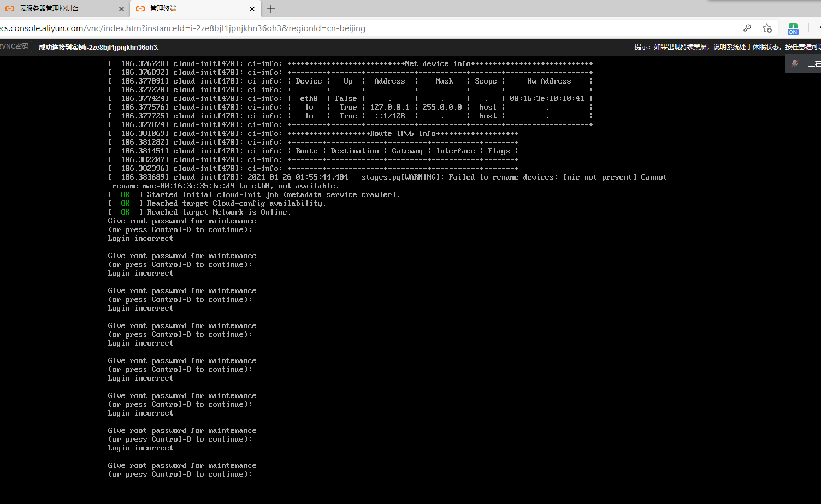This screenshot has width=821, height=504.
Task: Click the Failed to rename devices warning line
Action: [x=387, y=182]
